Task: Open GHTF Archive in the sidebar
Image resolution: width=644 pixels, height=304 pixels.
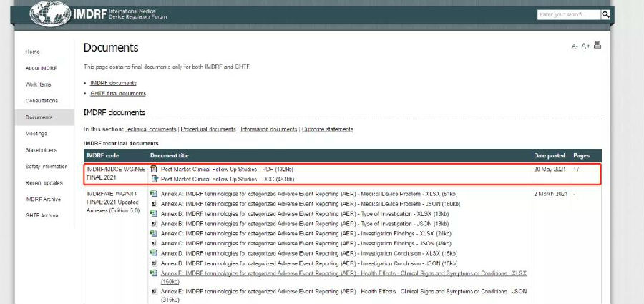Action: (x=42, y=216)
